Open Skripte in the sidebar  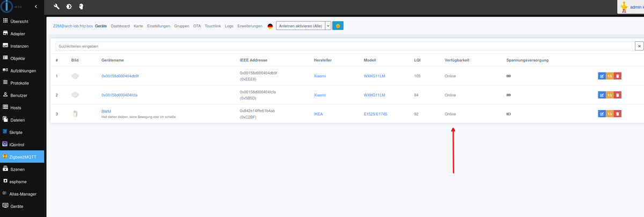point(23,132)
